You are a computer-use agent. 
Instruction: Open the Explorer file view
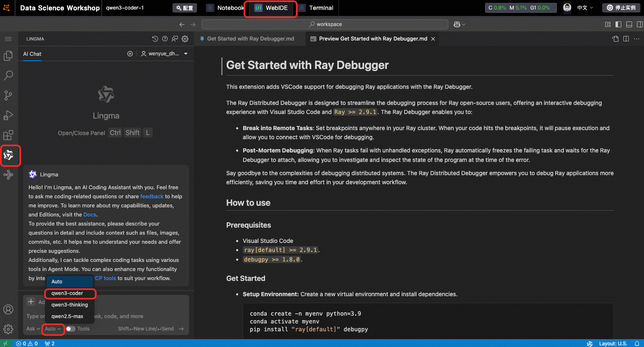point(8,56)
